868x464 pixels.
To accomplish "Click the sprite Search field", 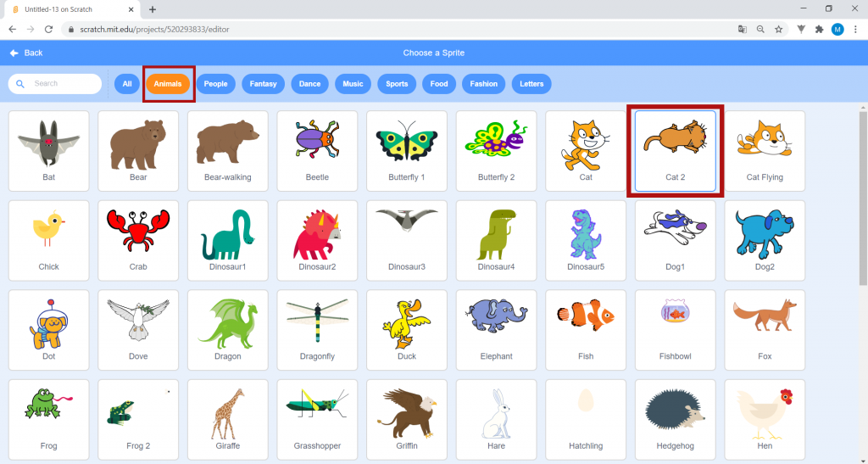I will click(x=55, y=84).
